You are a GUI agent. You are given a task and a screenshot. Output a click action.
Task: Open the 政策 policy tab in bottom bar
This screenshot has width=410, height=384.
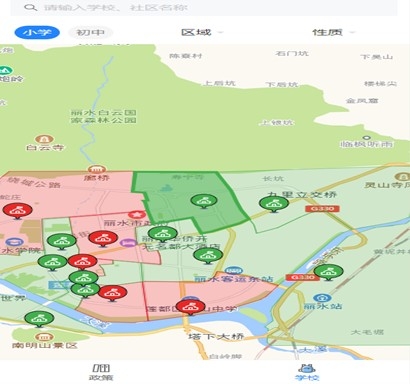click(x=101, y=372)
